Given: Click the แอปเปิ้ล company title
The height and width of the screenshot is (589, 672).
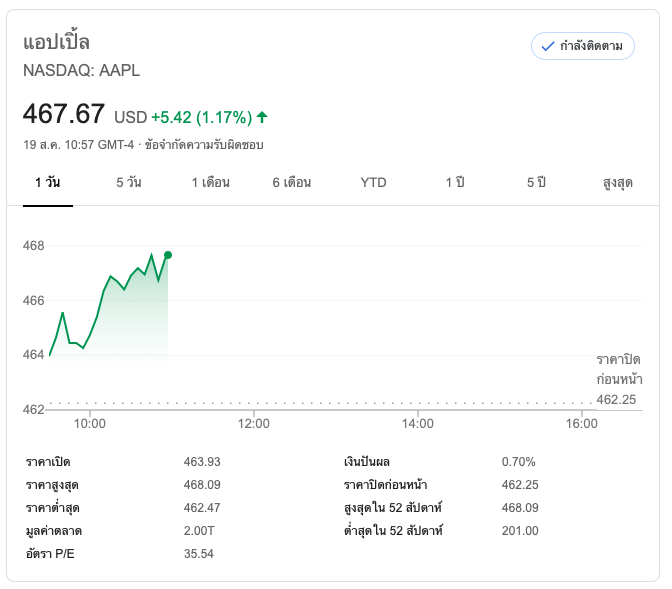Looking at the screenshot, I should pos(56,42).
